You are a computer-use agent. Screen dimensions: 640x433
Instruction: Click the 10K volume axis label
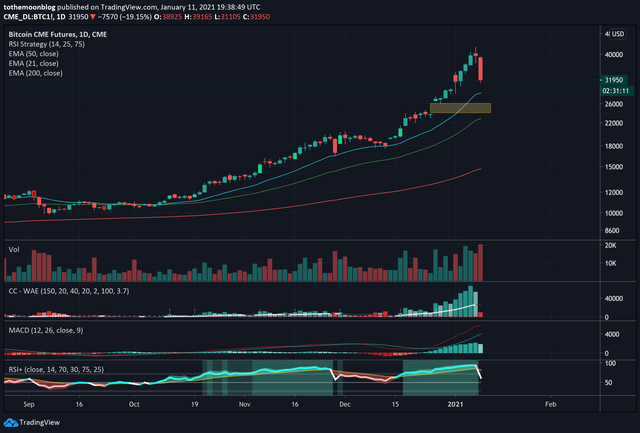(611, 263)
